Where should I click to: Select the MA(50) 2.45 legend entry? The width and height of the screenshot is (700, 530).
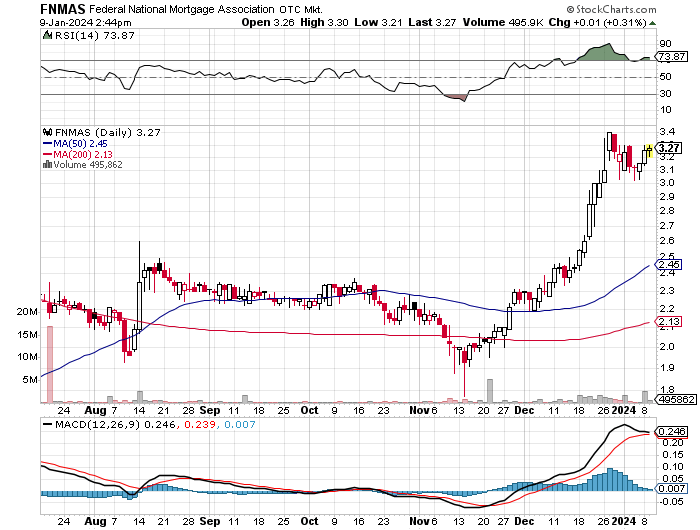click(75, 143)
